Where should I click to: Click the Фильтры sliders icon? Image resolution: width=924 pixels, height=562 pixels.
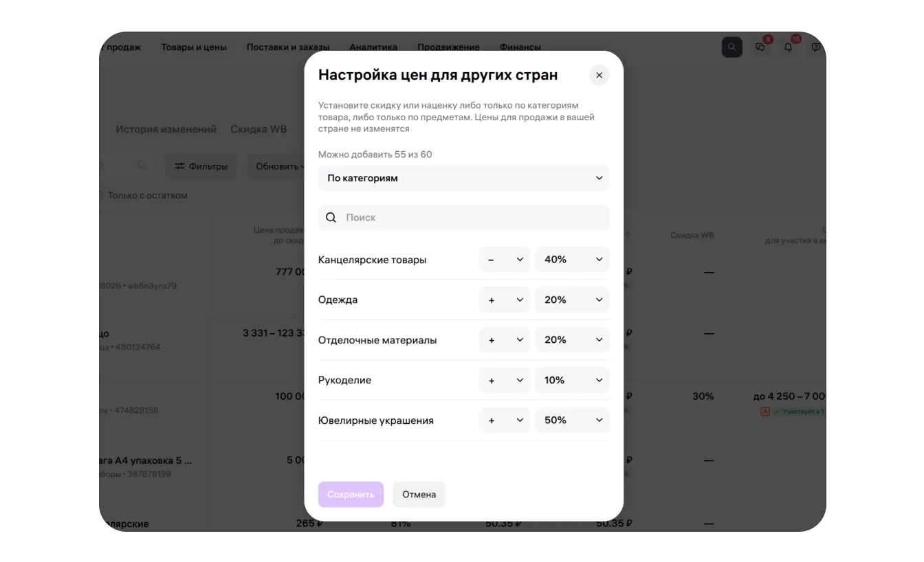[x=179, y=166]
